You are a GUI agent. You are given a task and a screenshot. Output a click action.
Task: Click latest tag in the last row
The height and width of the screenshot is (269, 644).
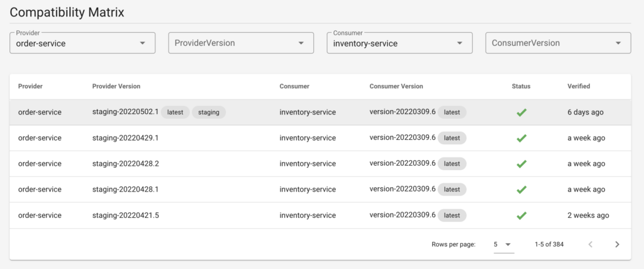[452, 215]
